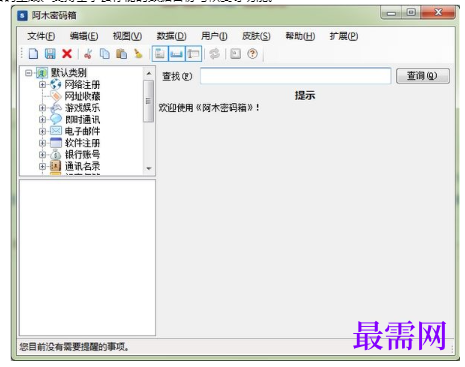
Task: Expand the 游戏娱乐 tree node
Action: [x=42, y=108]
